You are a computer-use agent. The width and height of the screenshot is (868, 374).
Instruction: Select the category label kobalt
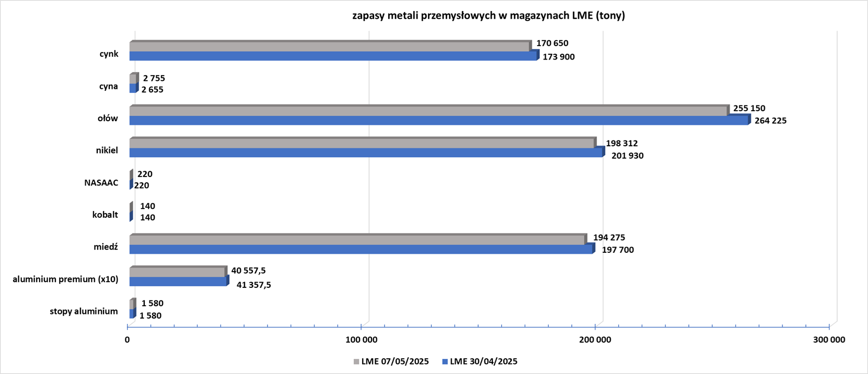pos(105,215)
